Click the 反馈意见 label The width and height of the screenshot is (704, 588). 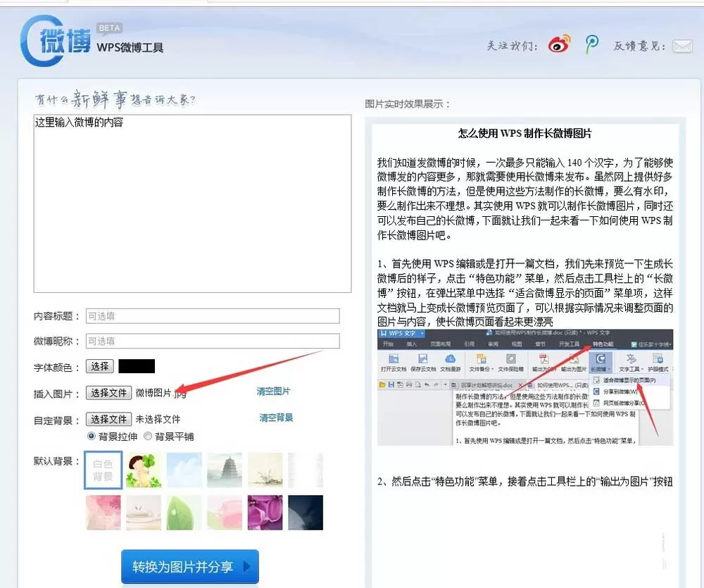point(640,46)
